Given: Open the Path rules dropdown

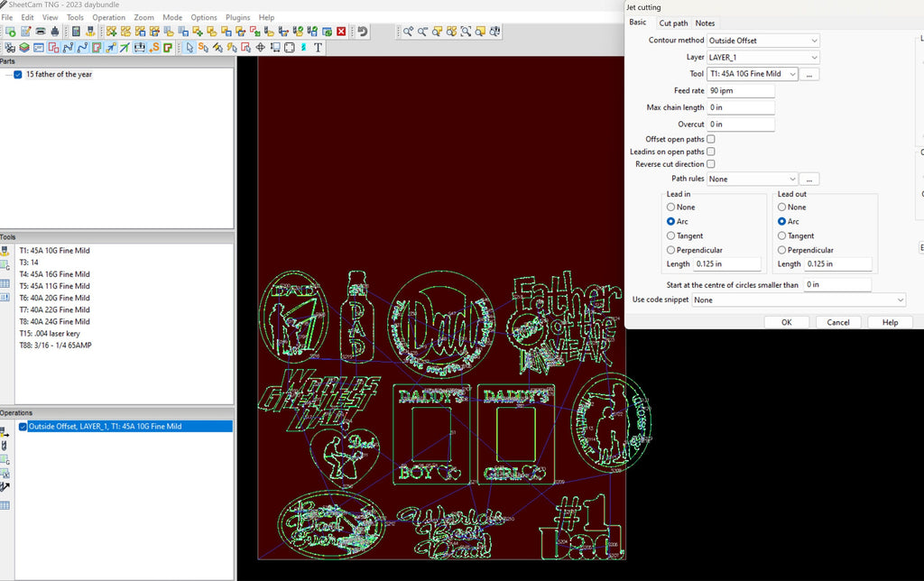Looking at the screenshot, I should [753, 179].
